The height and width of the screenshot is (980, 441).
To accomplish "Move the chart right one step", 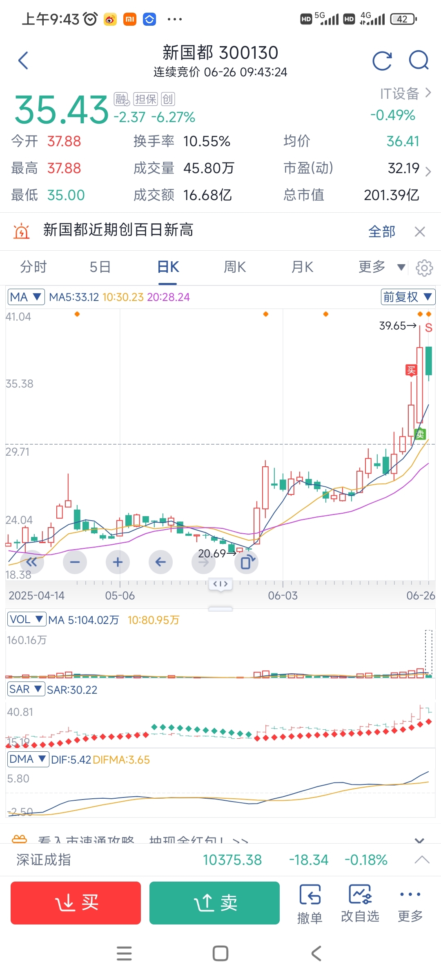I will click(203, 562).
